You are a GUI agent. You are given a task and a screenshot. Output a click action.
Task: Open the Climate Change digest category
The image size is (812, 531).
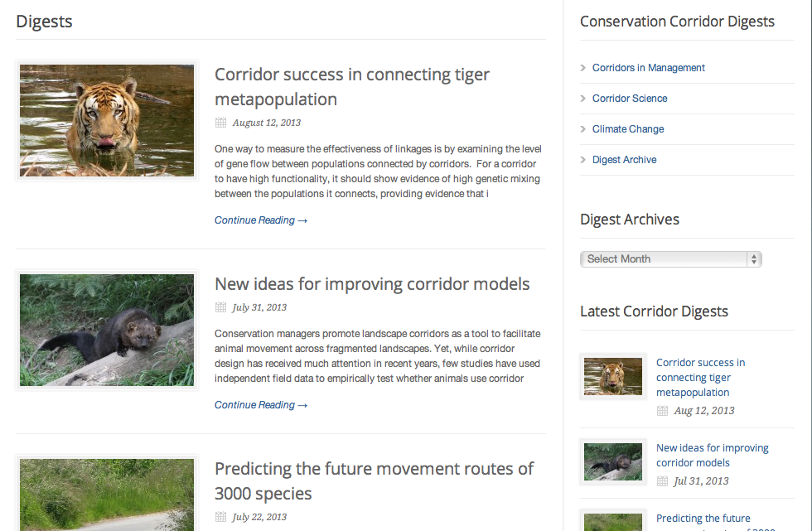627,129
